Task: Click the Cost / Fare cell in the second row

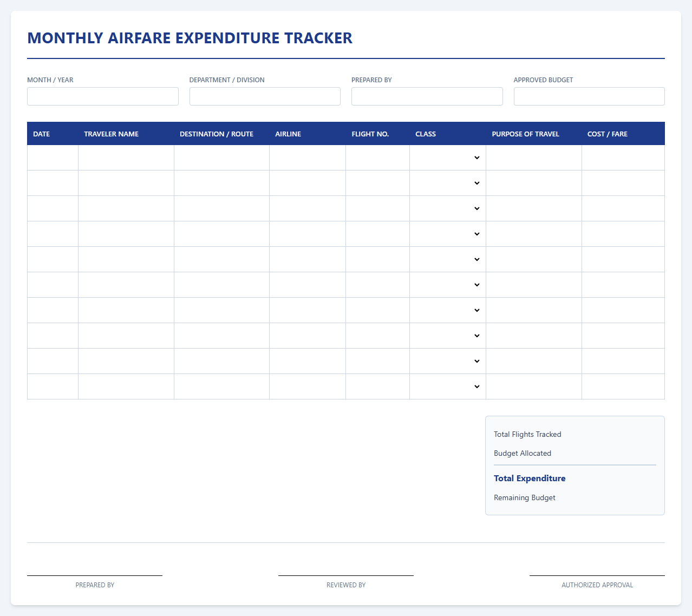Action: (623, 183)
